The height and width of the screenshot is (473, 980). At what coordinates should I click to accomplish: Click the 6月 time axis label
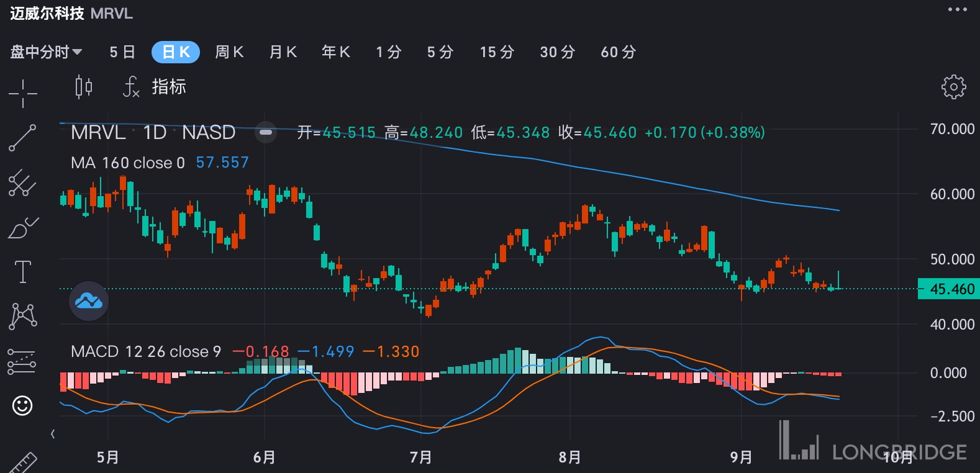point(265,457)
